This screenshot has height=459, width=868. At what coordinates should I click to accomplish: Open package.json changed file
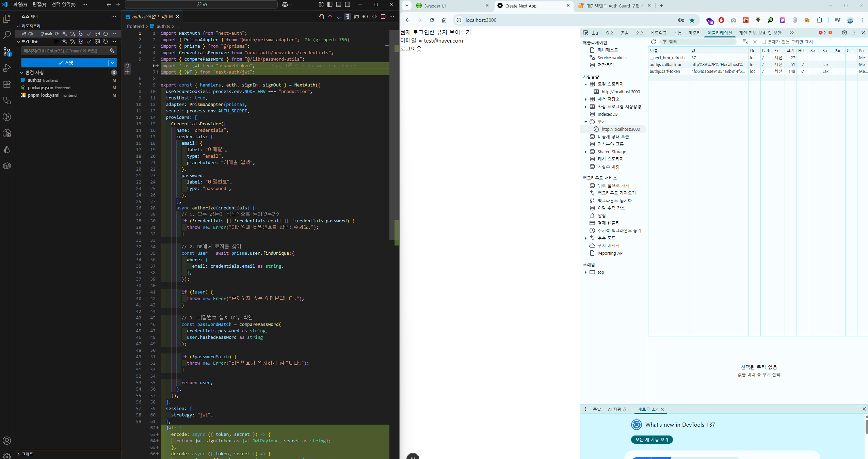point(68,88)
